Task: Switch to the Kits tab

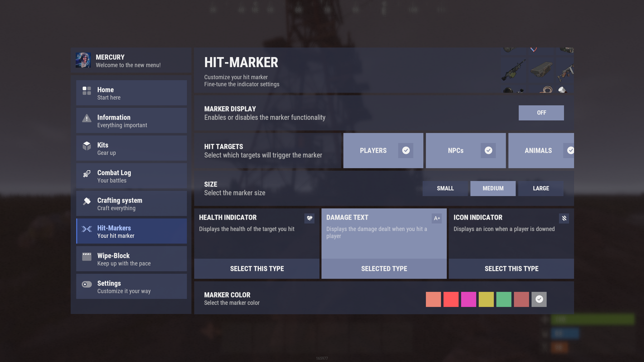Action: (132, 148)
